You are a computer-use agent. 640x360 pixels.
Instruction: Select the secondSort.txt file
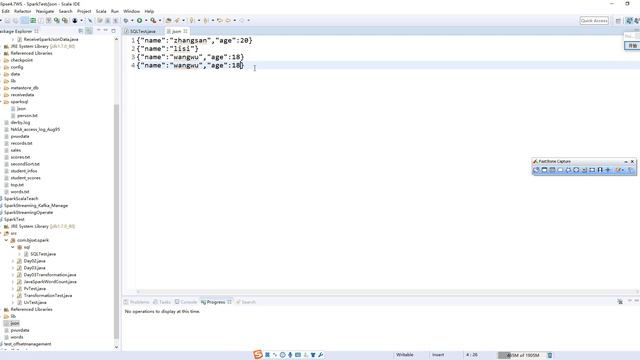coord(25,164)
